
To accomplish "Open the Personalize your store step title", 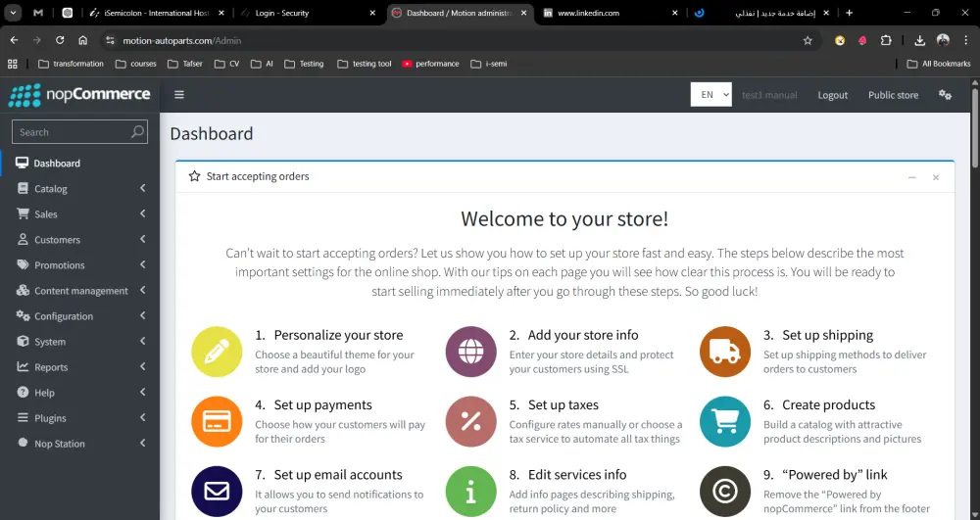I will click(338, 335).
